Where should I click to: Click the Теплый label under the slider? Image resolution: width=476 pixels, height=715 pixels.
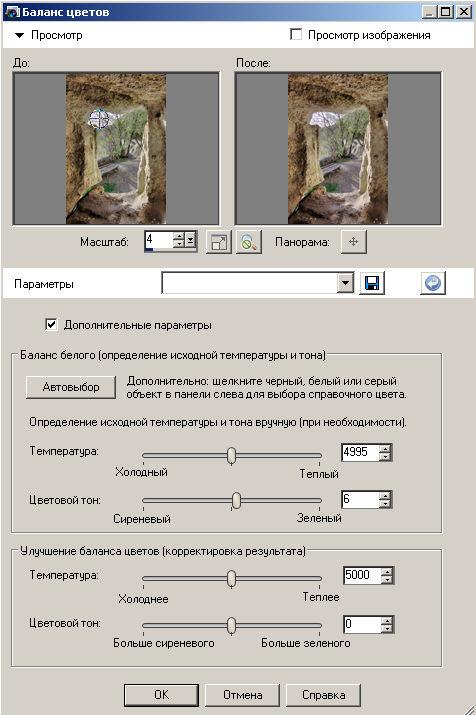[319, 474]
